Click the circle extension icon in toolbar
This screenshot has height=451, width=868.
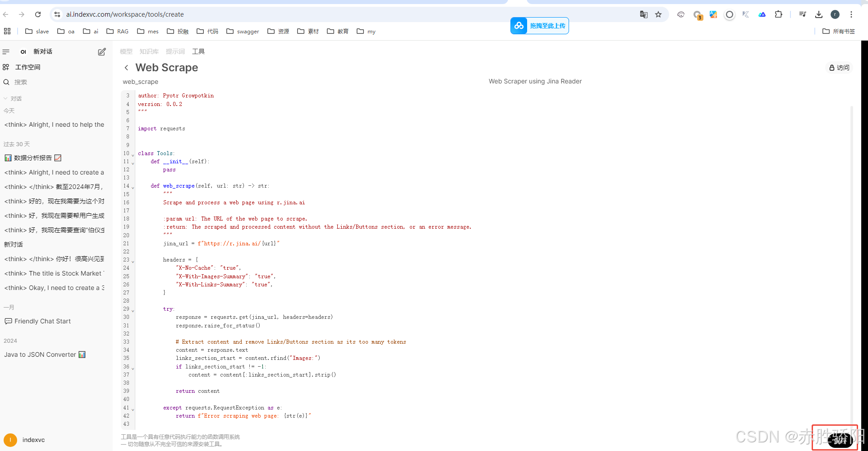tap(729, 14)
